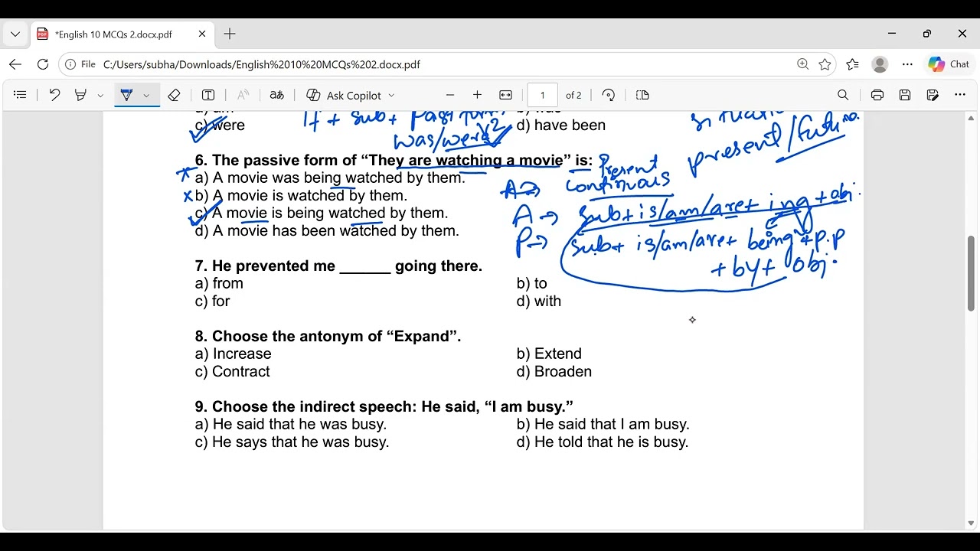Image resolution: width=980 pixels, height=551 pixels.
Task: Click option 'd) with' in question 7
Action: (539, 301)
